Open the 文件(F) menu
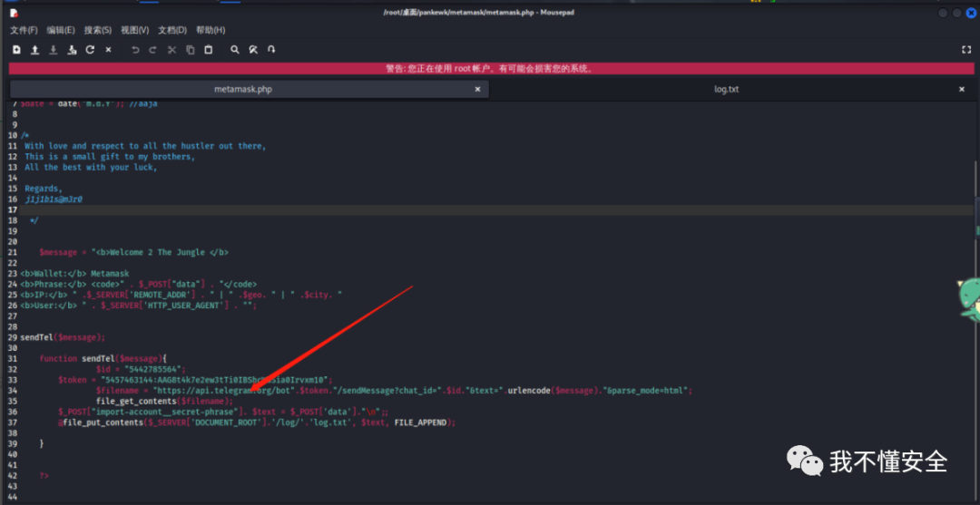The height and width of the screenshot is (505, 980). coord(24,30)
